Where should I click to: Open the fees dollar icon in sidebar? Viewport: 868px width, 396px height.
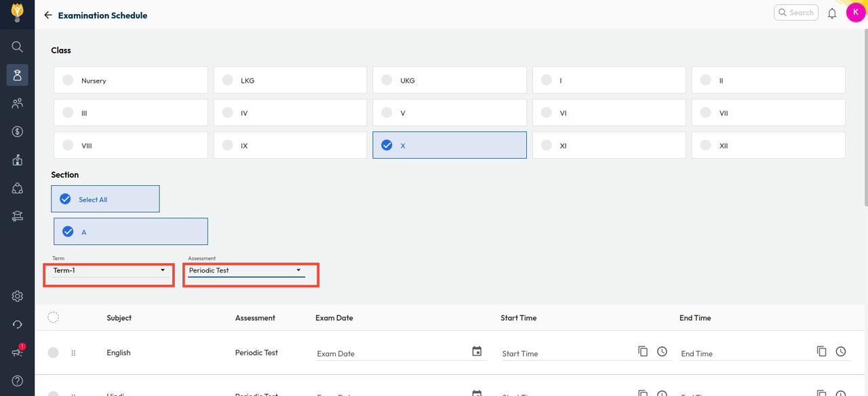coord(18,132)
